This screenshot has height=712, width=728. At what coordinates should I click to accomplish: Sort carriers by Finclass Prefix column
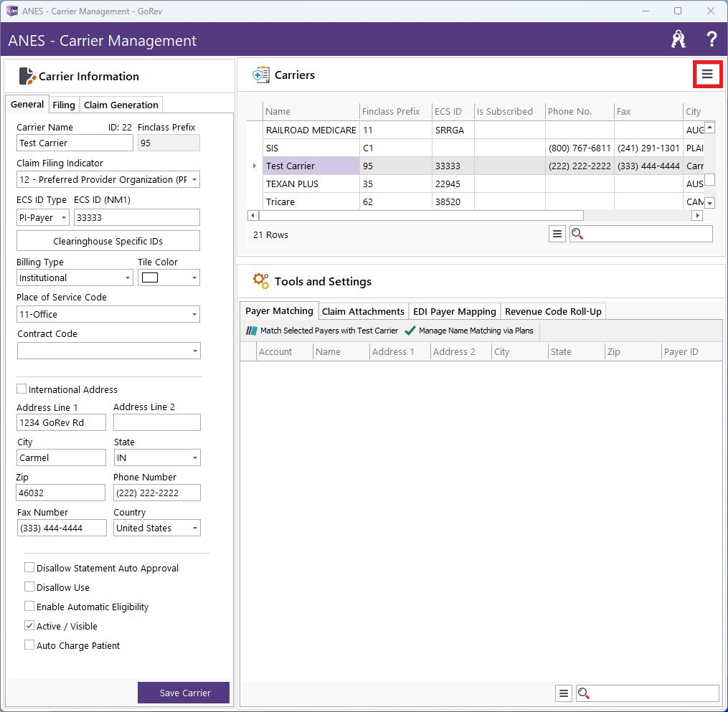(x=395, y=111)
